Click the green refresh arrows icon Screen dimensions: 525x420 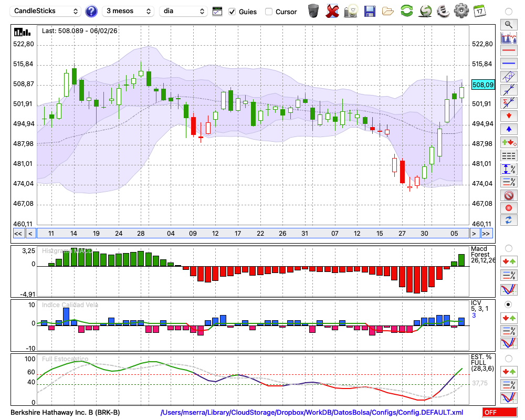pyautogui.click(x=406, y=10)
